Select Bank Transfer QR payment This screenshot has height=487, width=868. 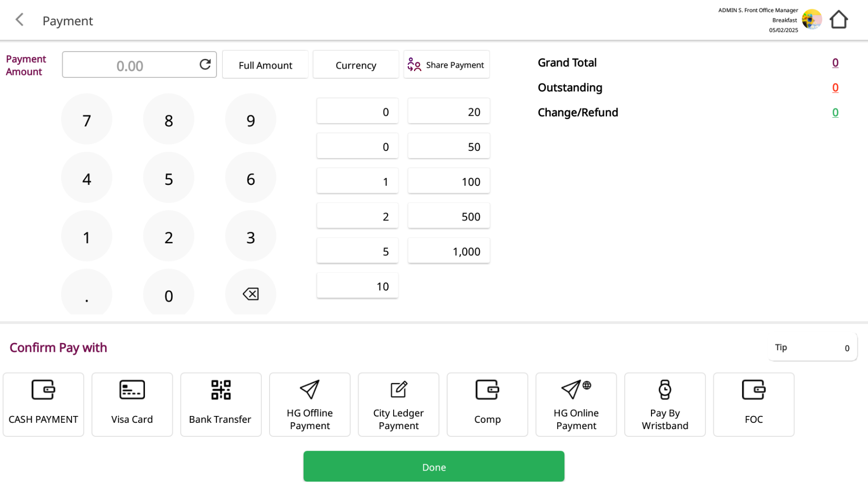pos(220,404)
